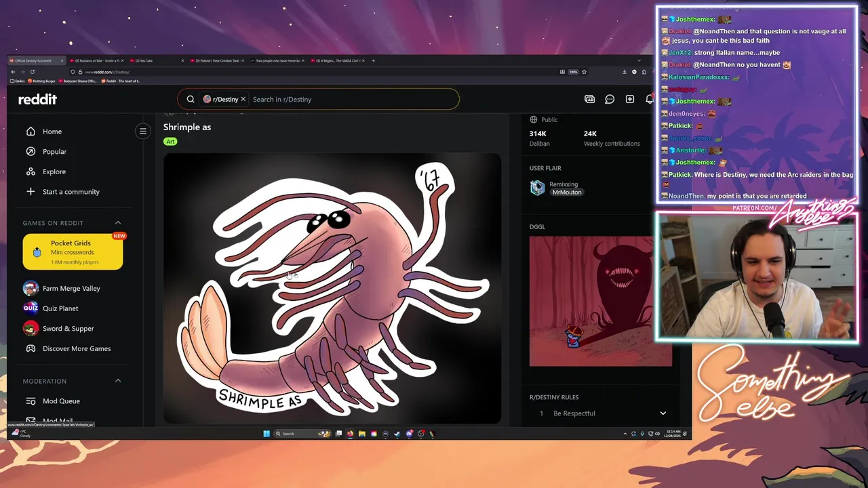Click the browser back arrow
Screen dimensions: 868x488
(x=13, y=72)
